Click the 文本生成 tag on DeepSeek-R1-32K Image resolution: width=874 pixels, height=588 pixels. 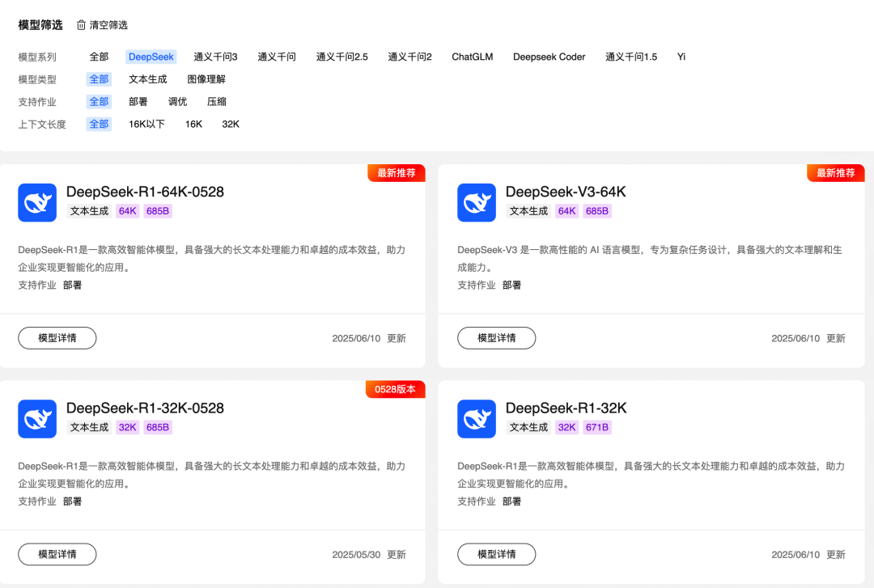[529, 428]
